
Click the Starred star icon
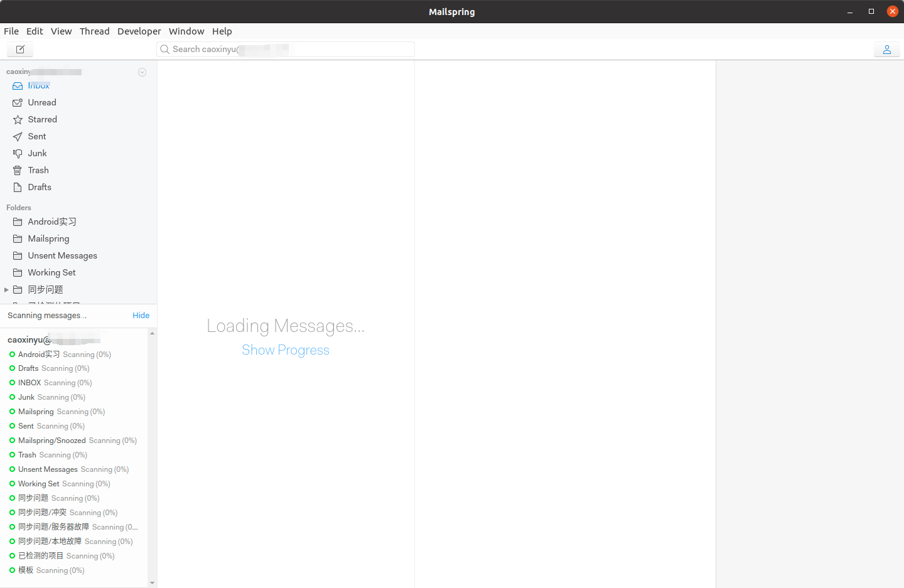18,119
